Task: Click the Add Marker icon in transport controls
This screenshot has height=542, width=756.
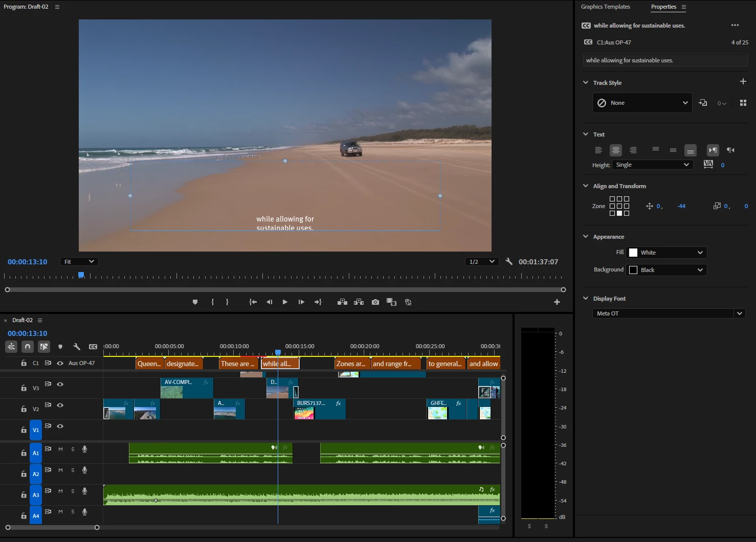Action: point(195,302)
